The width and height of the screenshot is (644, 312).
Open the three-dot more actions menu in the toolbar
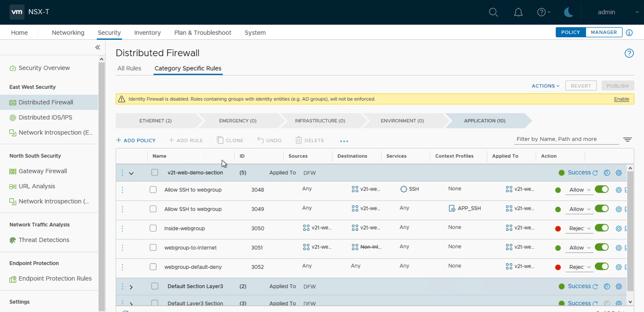pyautogui.click(x=344, y=141)
